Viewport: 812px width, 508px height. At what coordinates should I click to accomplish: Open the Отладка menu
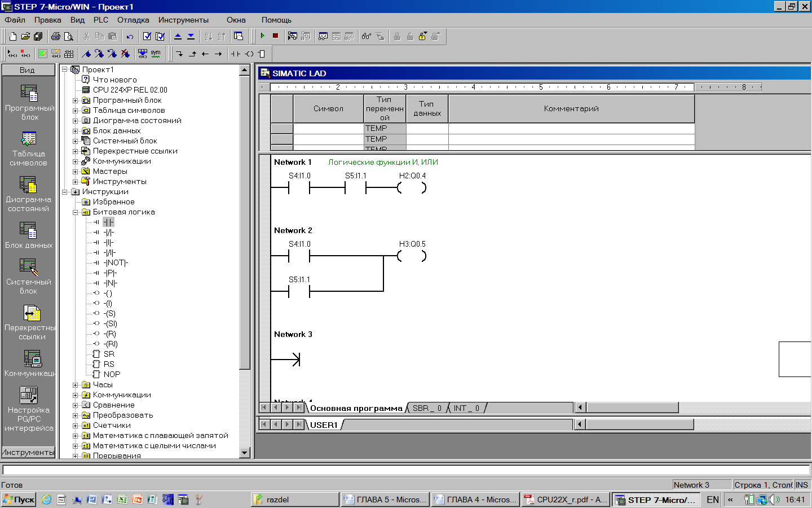[133, 20]
